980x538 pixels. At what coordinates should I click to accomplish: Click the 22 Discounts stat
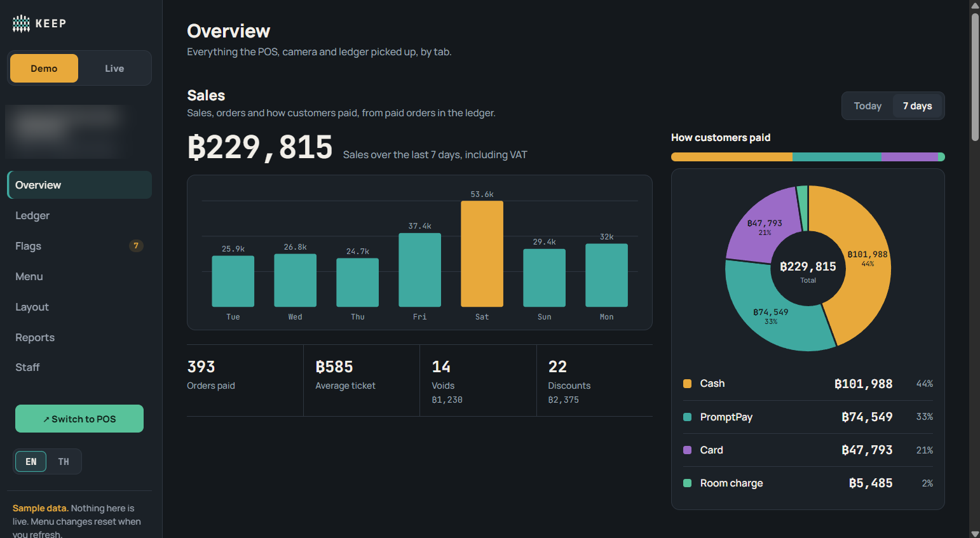point(595,380)
